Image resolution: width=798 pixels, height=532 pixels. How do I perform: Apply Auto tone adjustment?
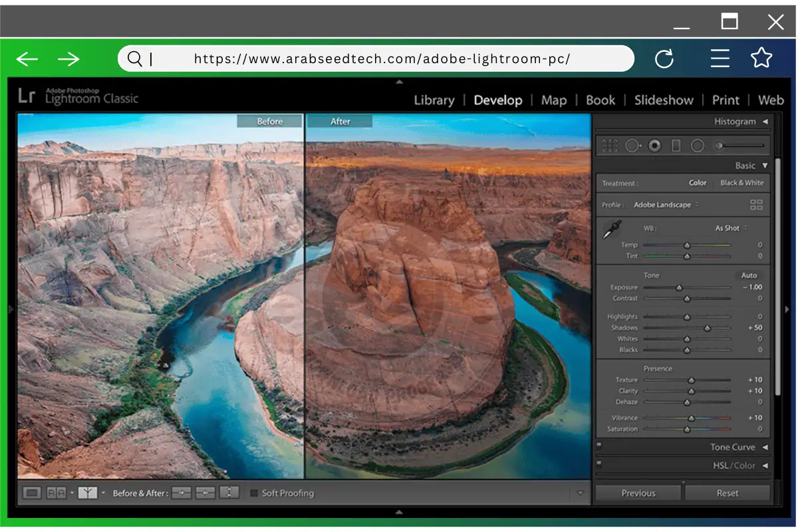point(749,275)
